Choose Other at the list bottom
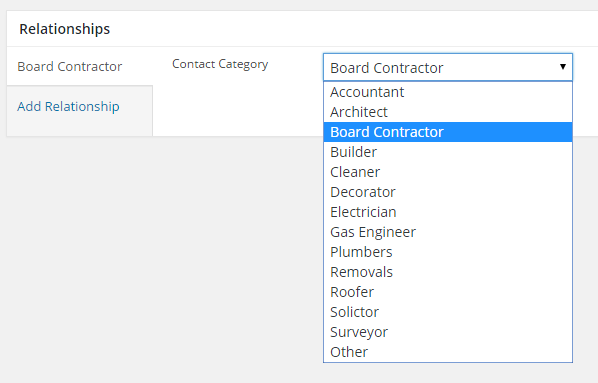The height and width of the screenshot is (383, 598). [448, 352]
